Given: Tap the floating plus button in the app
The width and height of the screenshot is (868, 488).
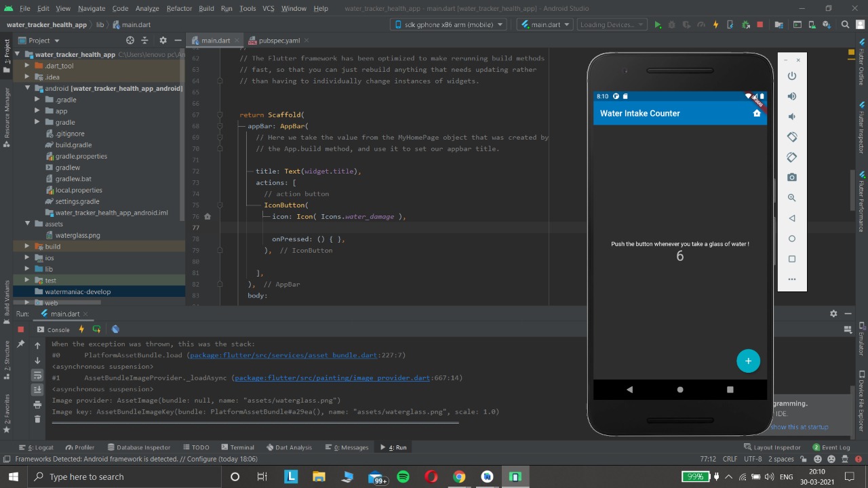Looking at the screenshot, I should (x=748, y=361).
